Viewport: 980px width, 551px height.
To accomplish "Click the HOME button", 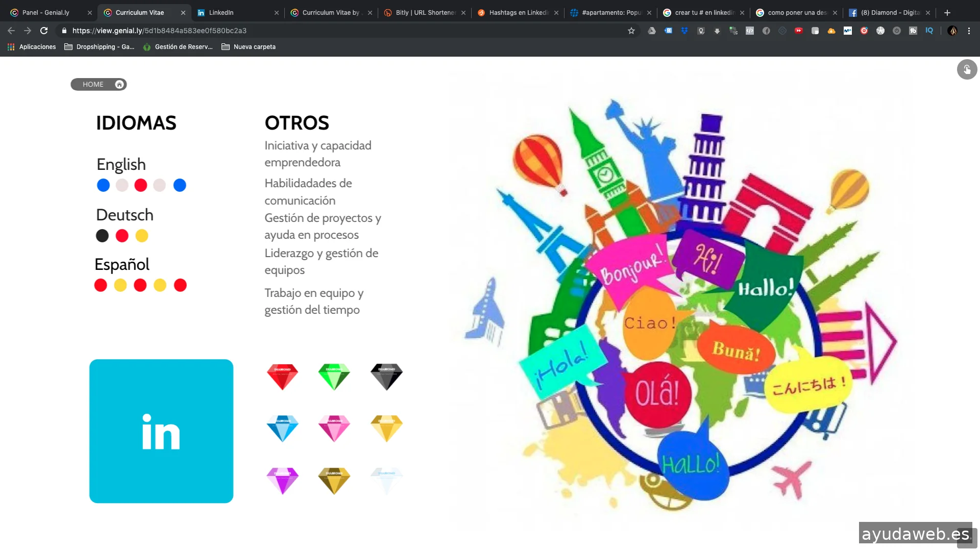I will (x=99, y=84).
